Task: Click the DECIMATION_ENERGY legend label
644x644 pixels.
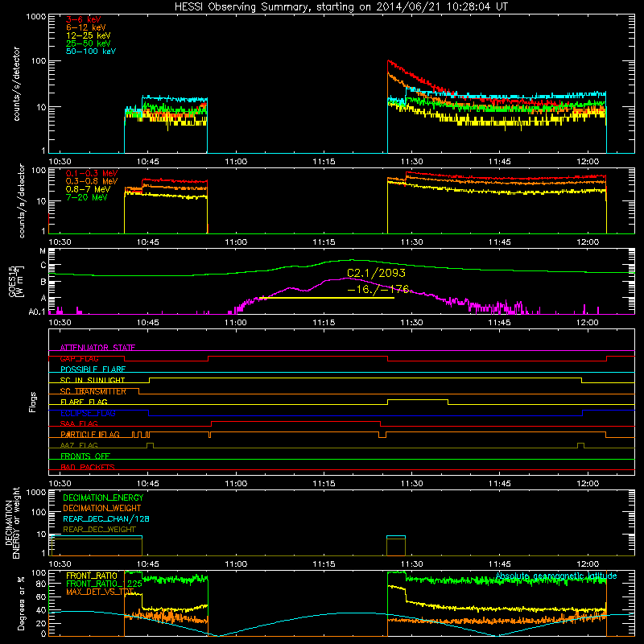Action: (x=103, y=497)
